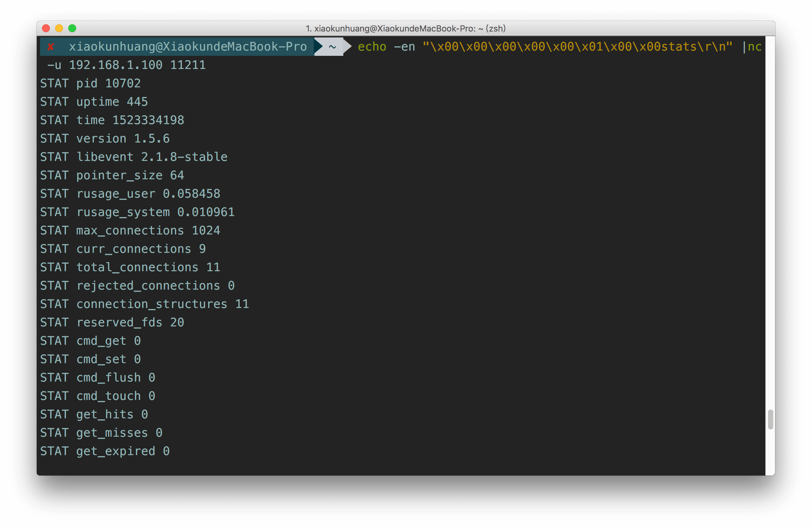The height and width of the screenshot is (528, 812).
Task: Maximize the terminal with green button
Action: 72,28
